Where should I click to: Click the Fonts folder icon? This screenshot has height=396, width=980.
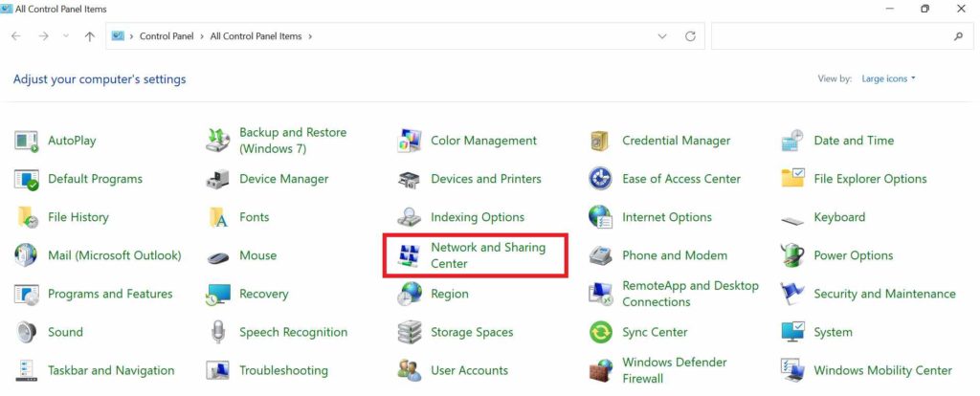click(218, 217)
